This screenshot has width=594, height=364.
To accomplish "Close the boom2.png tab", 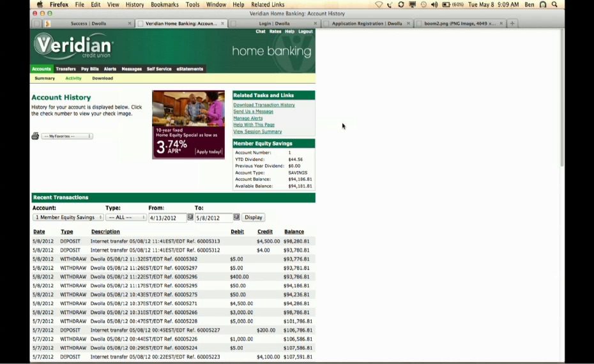I will [x=501, y=24].
